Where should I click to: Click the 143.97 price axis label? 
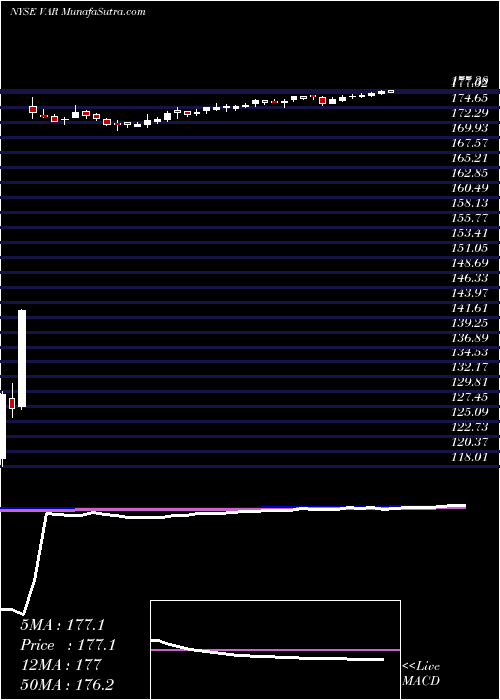(469, 293)
